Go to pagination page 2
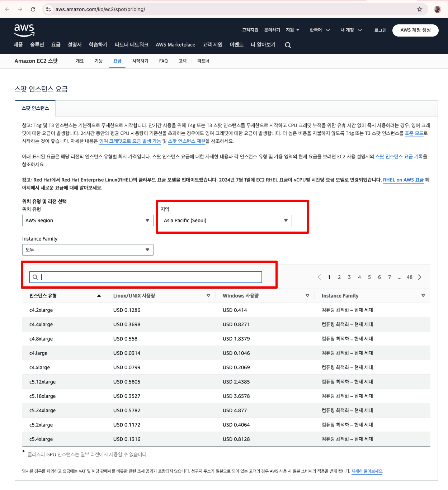This screenshot has height=490, width=448. (x=339, y=277)
